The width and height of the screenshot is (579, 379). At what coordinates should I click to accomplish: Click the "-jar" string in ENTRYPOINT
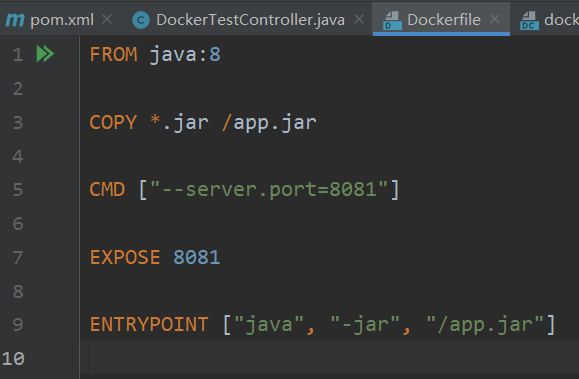pyautogui.click(x=365, y=325)
